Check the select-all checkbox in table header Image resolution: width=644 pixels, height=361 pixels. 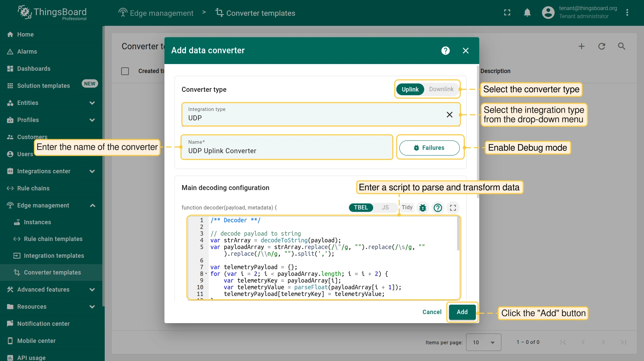[125, 71]
